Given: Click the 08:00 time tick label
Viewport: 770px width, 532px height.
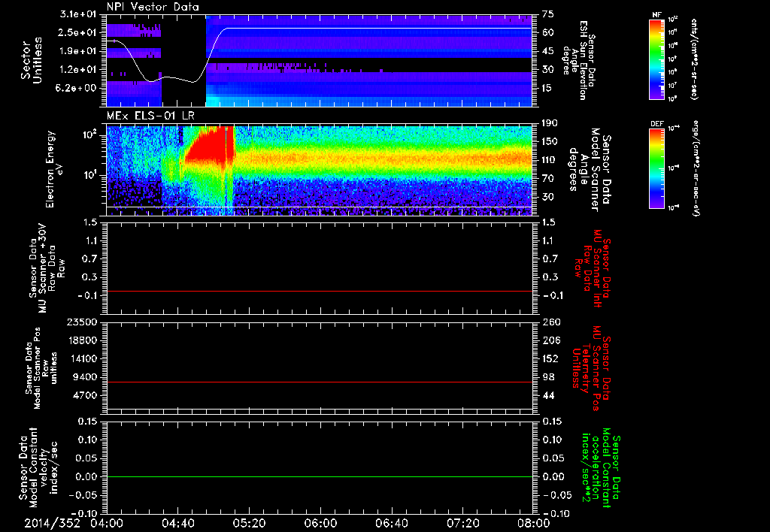Looking at the screenshot, I should [534, 523].
